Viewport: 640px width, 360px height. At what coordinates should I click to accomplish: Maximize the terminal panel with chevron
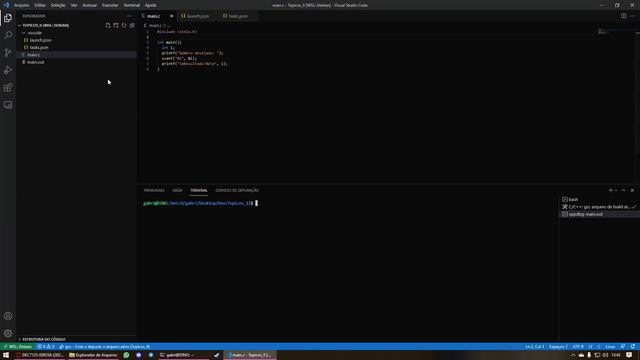pyautogui.click(x=624, y=190)
